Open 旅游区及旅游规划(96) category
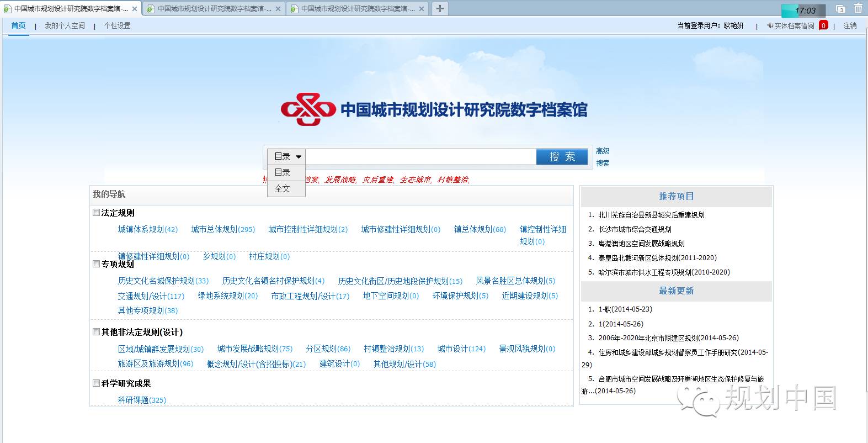The width and height of the screenshot is (868, 443). coord(156,363)
